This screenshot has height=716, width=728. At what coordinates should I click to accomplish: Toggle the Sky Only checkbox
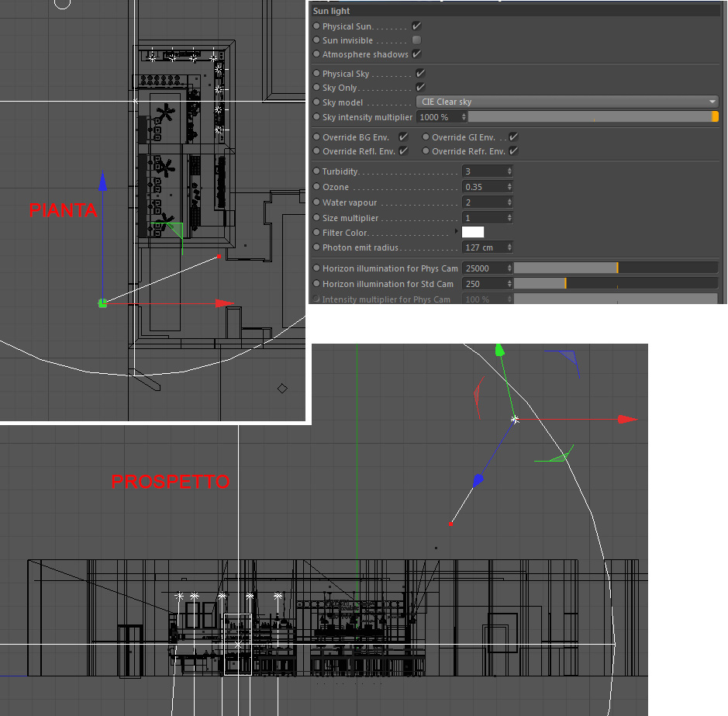tap(420, 88)
